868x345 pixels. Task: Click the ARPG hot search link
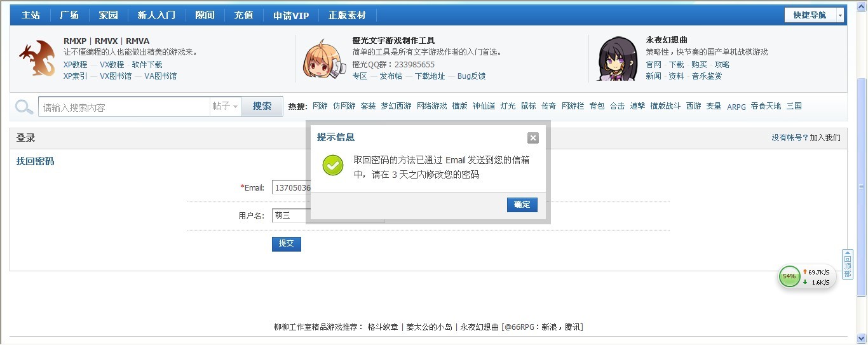736,107
